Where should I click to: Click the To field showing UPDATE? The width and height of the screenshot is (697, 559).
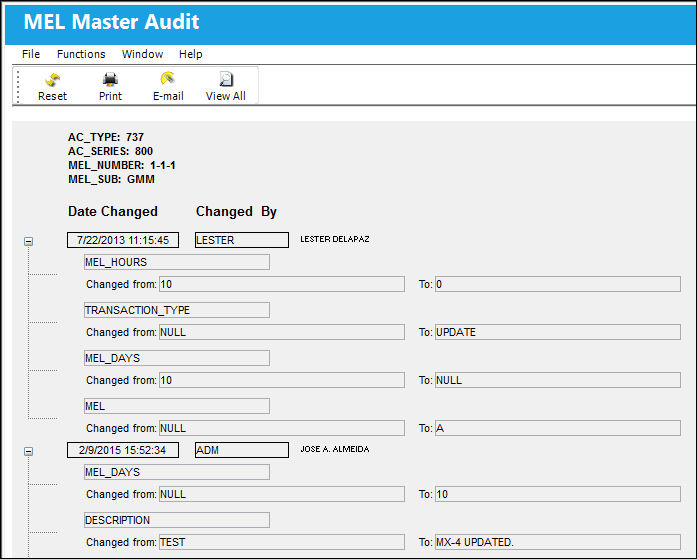point(558,332)
